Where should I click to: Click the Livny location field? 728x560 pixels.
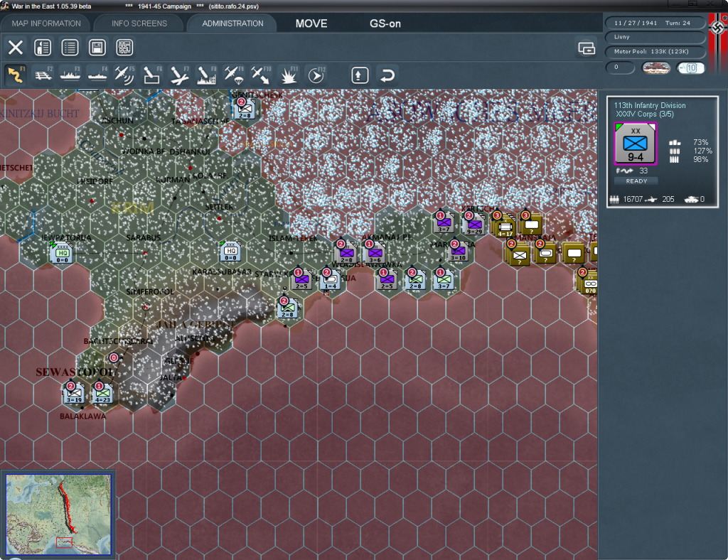655,37
